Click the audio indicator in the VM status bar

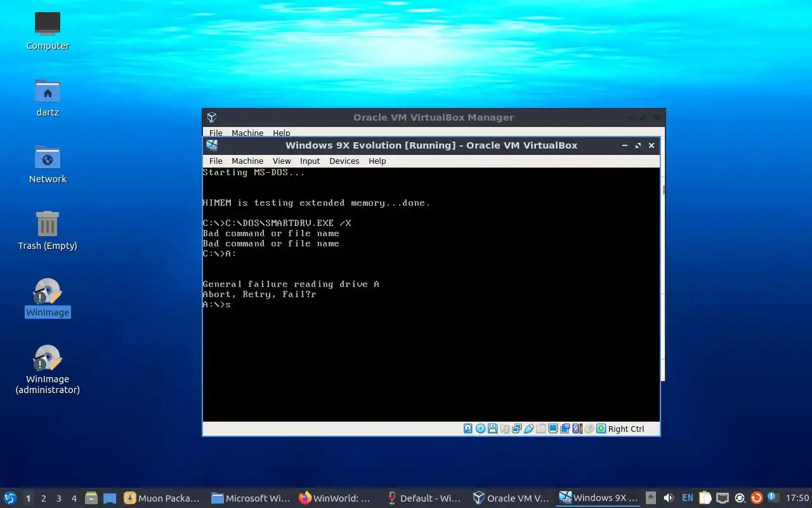click(x=505, y=429)
